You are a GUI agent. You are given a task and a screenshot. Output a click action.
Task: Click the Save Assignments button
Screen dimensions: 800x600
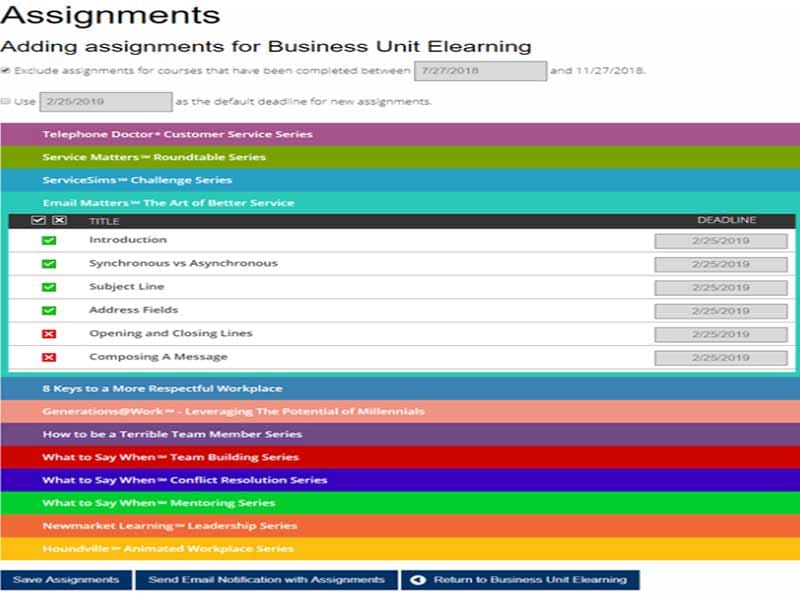tap(66, 580)
